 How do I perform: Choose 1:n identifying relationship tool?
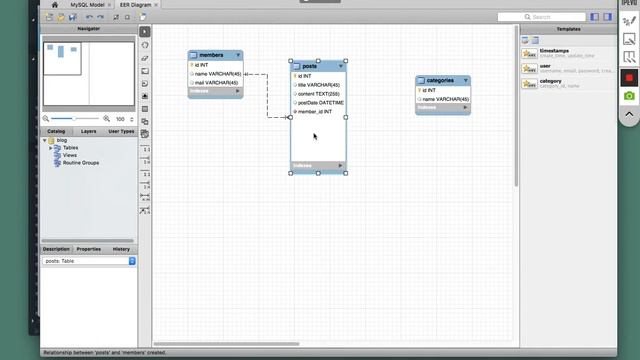[x=145, y=186]
